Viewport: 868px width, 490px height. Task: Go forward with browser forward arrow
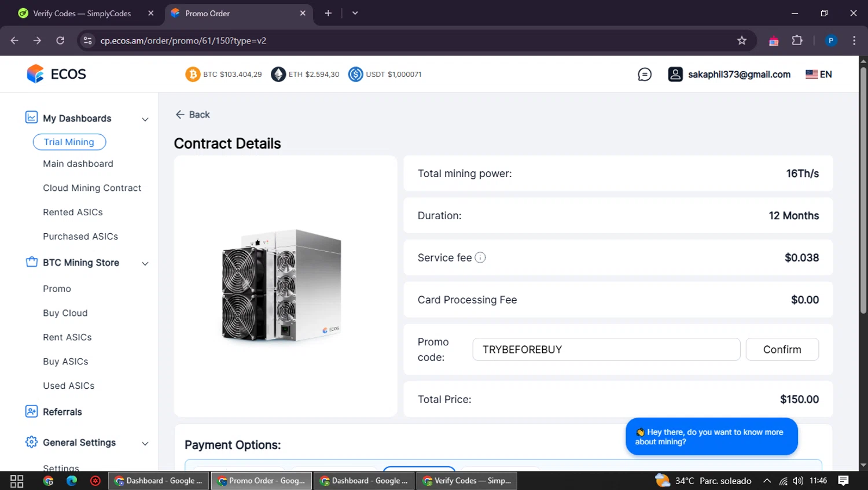point(37,40)
